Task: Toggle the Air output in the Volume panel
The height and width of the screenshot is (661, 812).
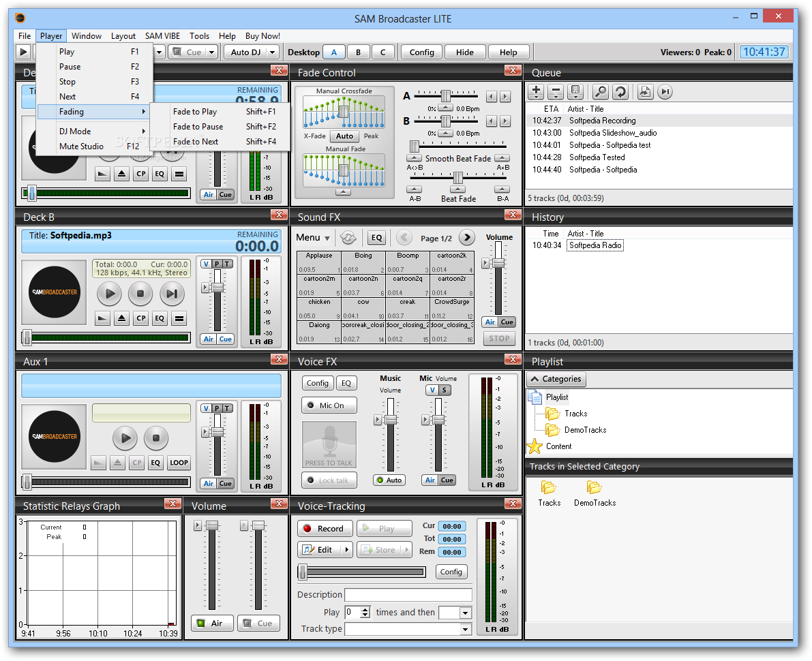Action: tap(212, 624)
